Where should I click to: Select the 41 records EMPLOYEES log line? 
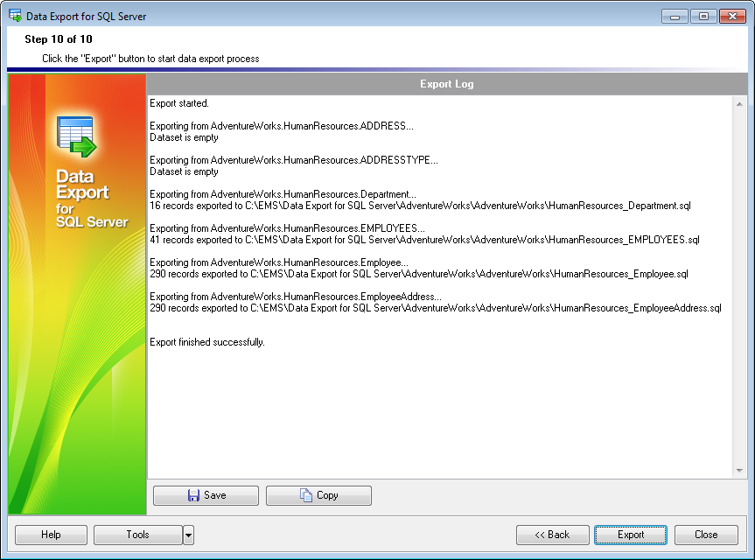click(x=424, y=240)
